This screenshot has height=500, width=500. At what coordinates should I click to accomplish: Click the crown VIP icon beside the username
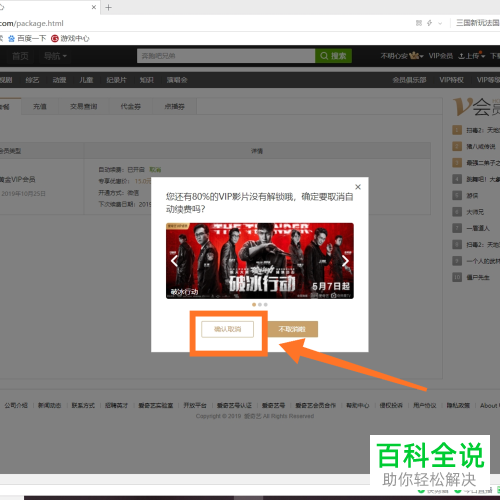tap(414, 55)
